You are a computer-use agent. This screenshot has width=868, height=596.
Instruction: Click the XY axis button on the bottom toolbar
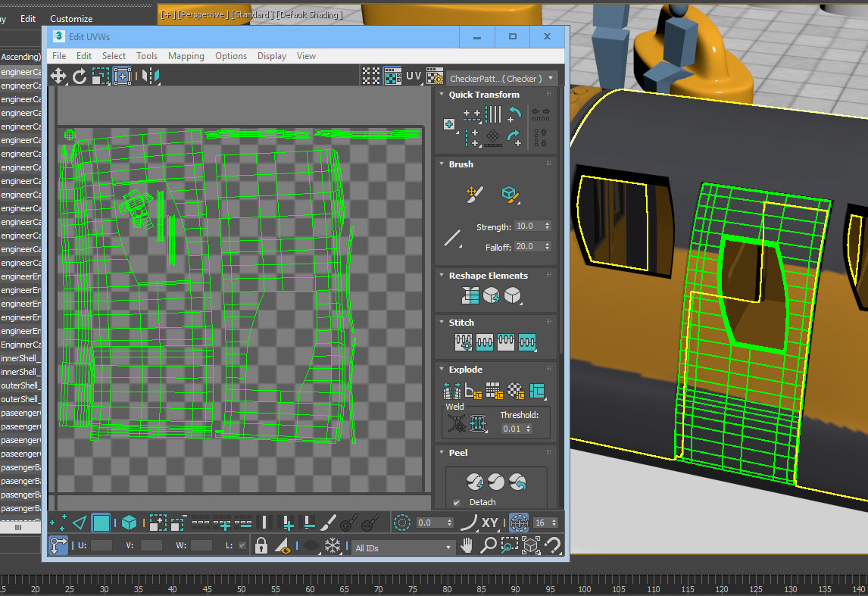click(x=490, y=522)
